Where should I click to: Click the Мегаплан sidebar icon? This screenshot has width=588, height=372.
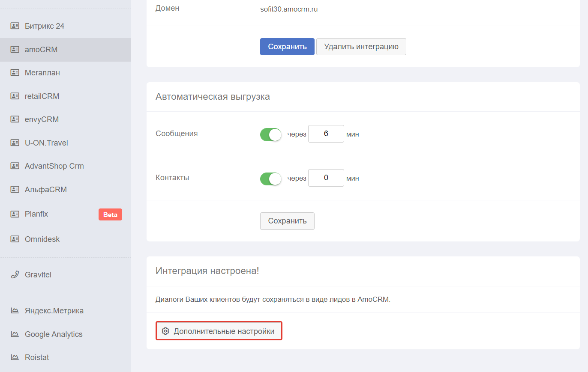[15, 73]
